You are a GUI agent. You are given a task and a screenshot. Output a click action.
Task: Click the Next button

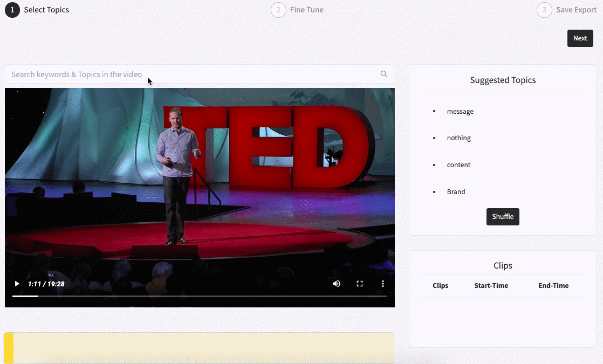[x=580, y=38]
